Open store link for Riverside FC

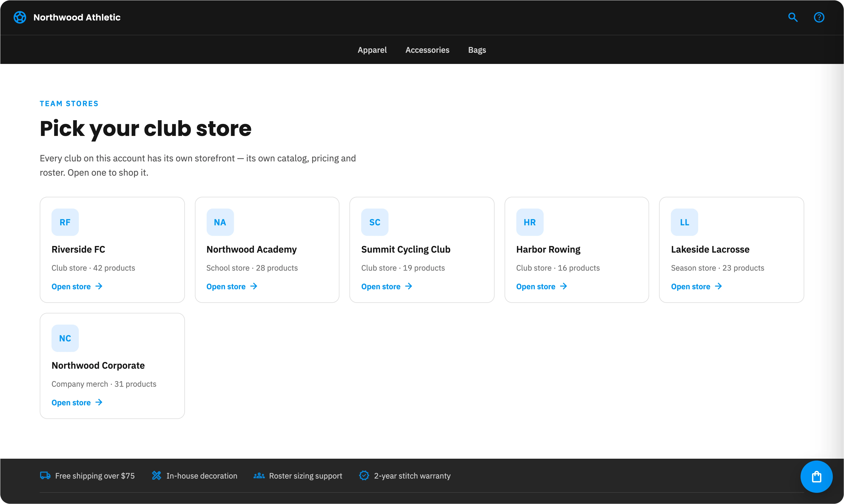77,287
